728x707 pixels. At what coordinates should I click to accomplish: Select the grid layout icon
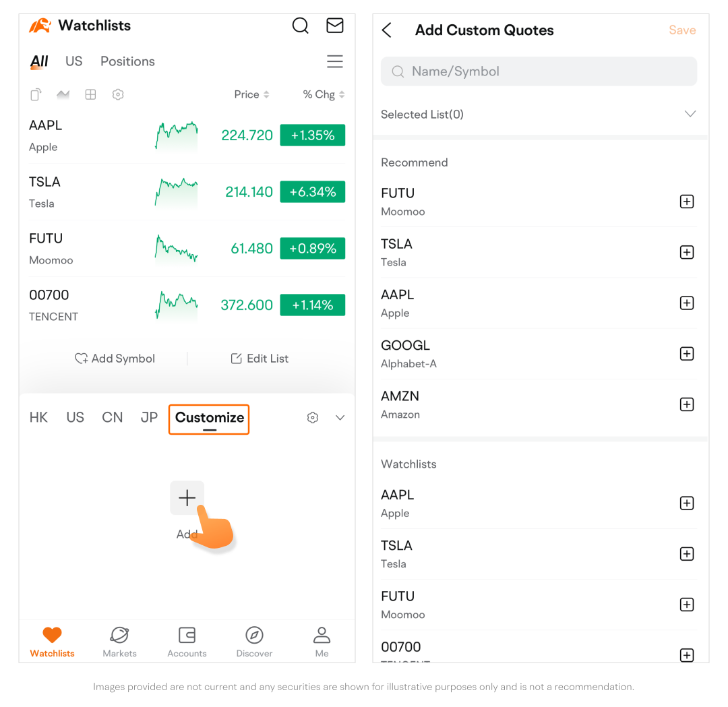click(90, 95)
